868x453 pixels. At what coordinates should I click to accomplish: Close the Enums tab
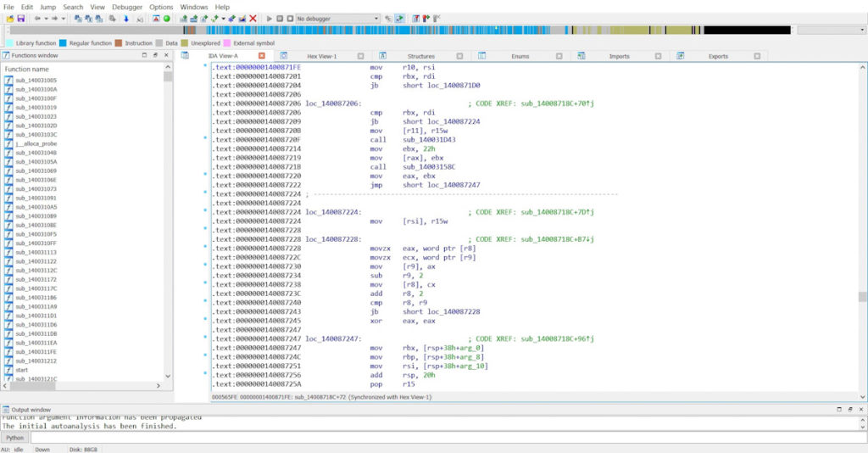[559, 56]
